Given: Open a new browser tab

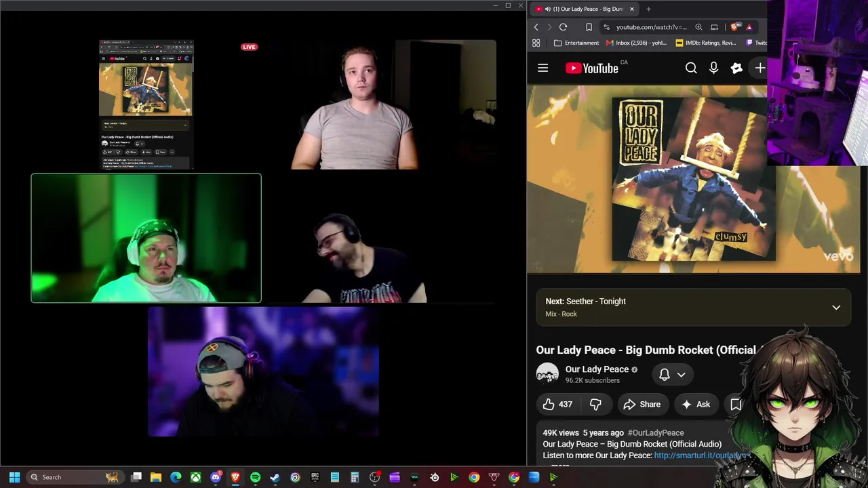Looking at the screenshot, I should (x=648, y=9).
